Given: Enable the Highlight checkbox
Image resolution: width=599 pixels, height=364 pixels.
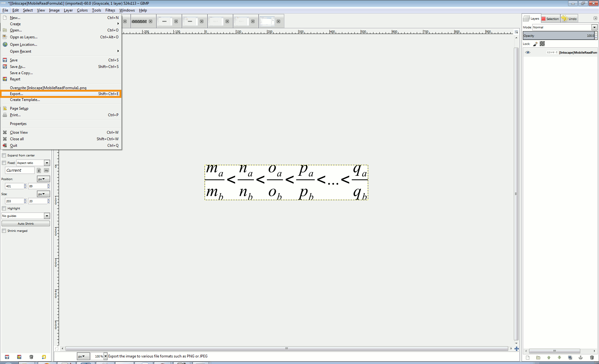Looking at the screenshot, I should pyautogui.click(x=4, y=208).
